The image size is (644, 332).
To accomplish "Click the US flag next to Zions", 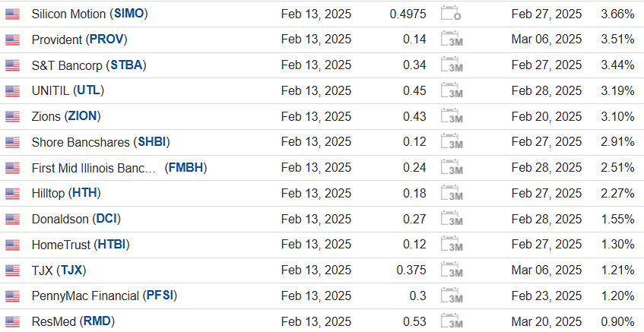I will tap(12, 116).
